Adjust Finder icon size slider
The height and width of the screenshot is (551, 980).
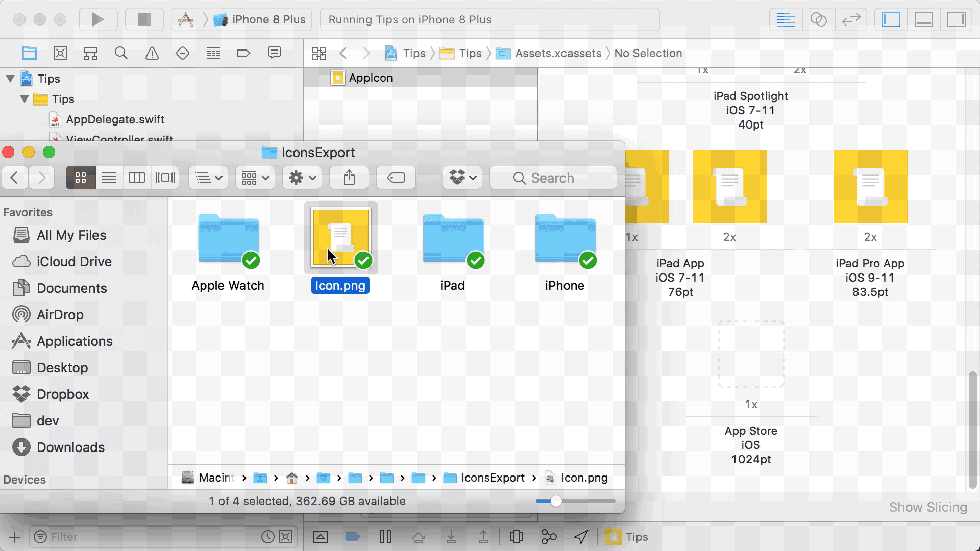(x=556, y=501)
